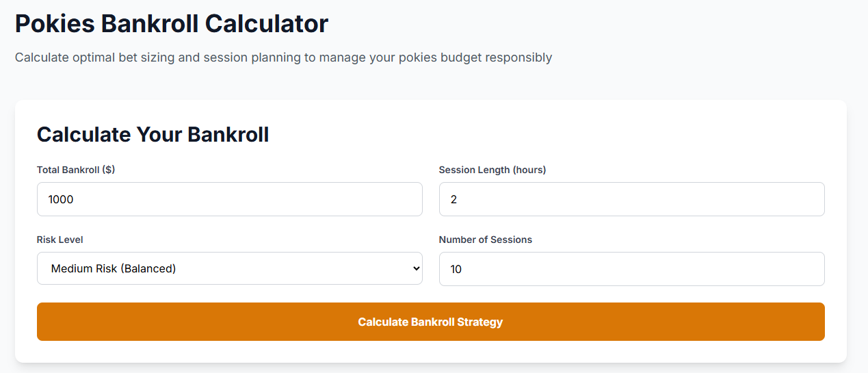Click the Pokies Bankroll Calculator page title
The height and width of the screenshot is (373, 868).
(x=172, y=24)
